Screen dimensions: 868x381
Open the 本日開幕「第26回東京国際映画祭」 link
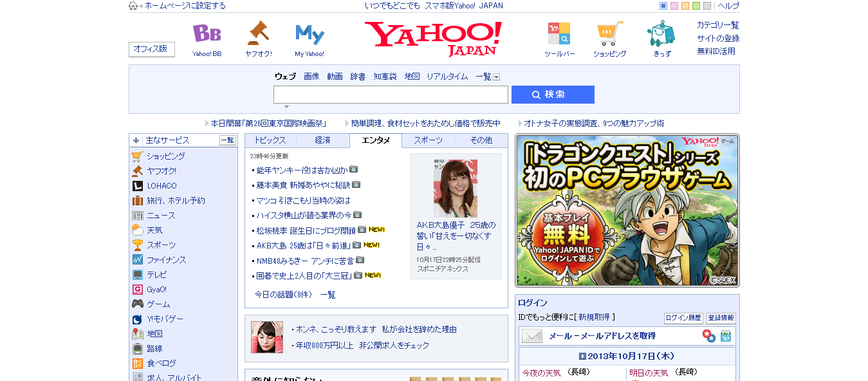[268, 123]
